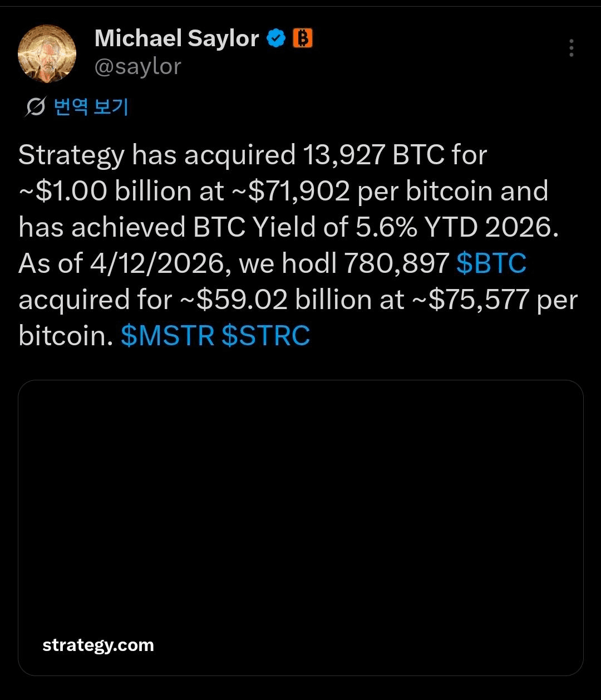Open the three-dot more options menu
The width and height of the screenshot is (601, 700).
(x=571, y=48)
